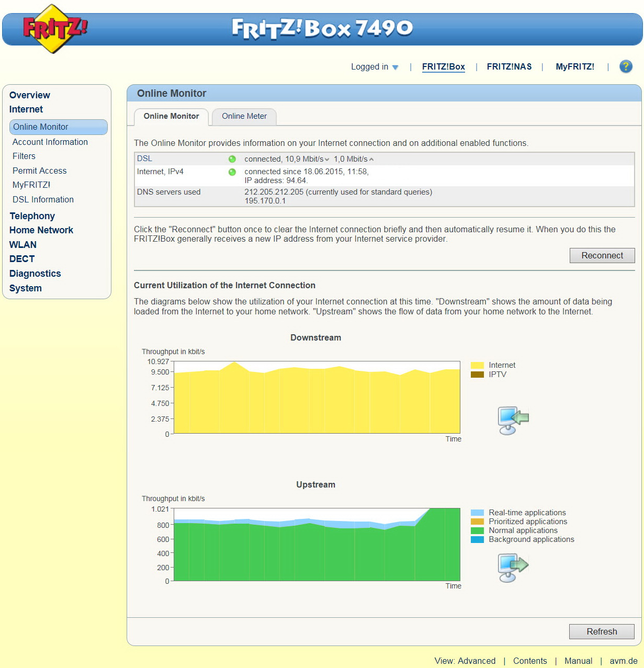
Task: Click the downstream computer arrow icon
Action: pos(513,421)
